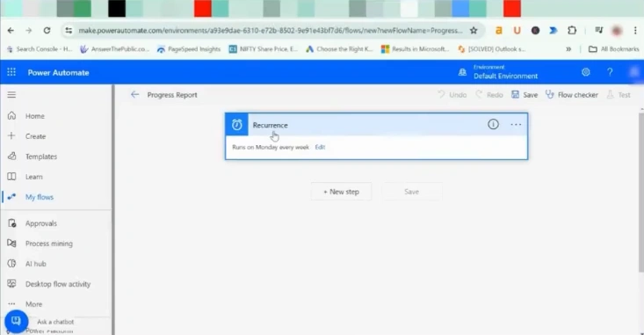
Task: Click the browser back arrow
Action: pos(11,31)
